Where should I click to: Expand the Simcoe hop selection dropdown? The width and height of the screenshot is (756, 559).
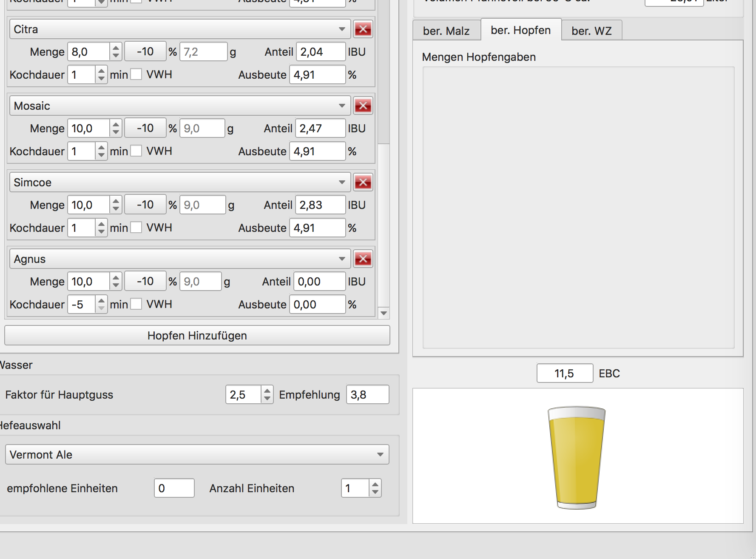pyautogui.click(x=180, y=183)
